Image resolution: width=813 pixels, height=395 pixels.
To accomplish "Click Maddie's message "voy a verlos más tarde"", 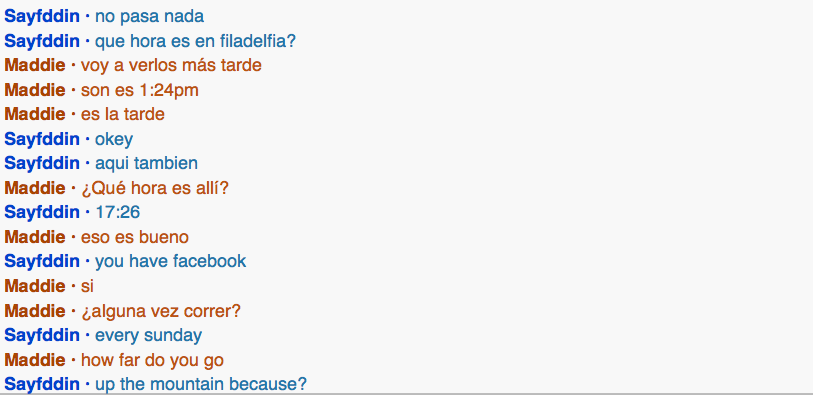I will (x=171, y=65).
